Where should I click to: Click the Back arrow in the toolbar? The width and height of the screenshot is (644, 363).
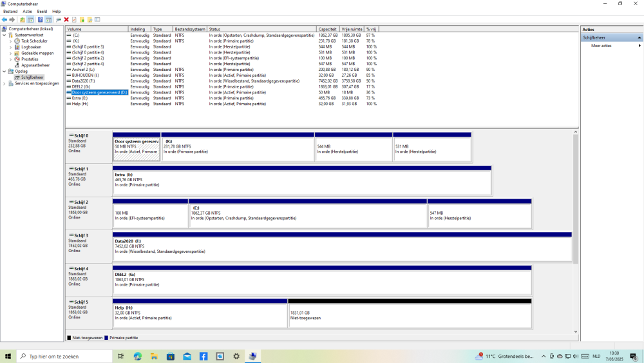(5, 19)
